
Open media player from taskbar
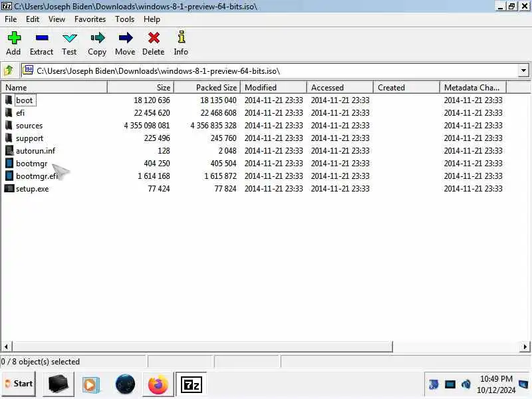(x=90, y=385)
